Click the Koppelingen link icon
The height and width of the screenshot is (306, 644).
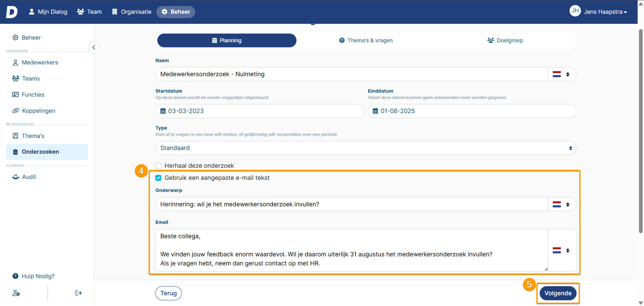pos(15,111)
